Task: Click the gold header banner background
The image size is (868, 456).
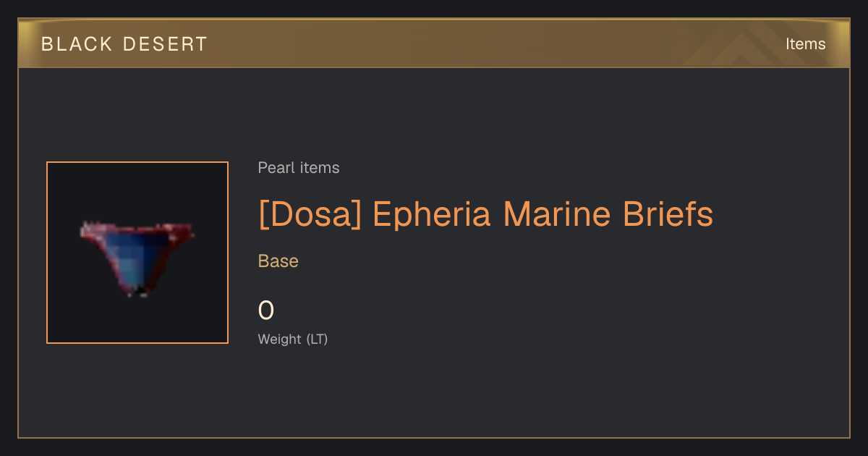Action: pyautogui.click(x=434, y=43)
